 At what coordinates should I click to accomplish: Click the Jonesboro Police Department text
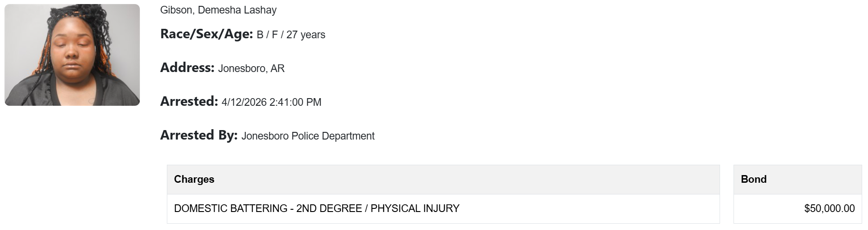(308, 136)
